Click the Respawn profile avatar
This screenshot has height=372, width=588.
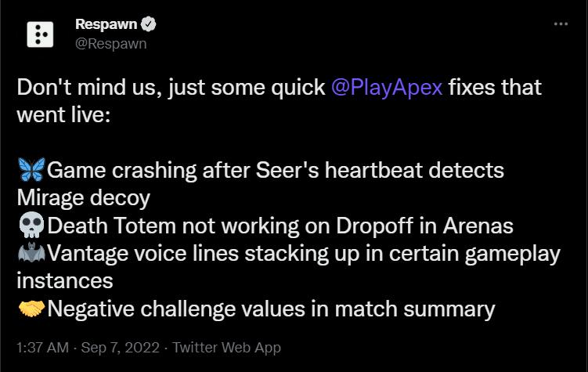(x=40, y=34)
